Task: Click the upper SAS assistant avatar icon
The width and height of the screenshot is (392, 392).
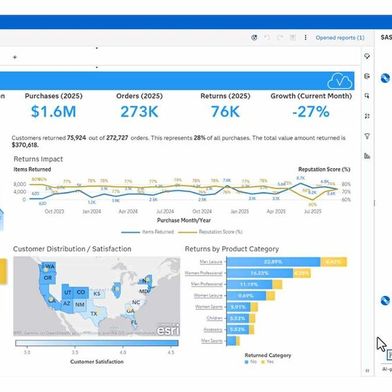Action: coord(385,78)
